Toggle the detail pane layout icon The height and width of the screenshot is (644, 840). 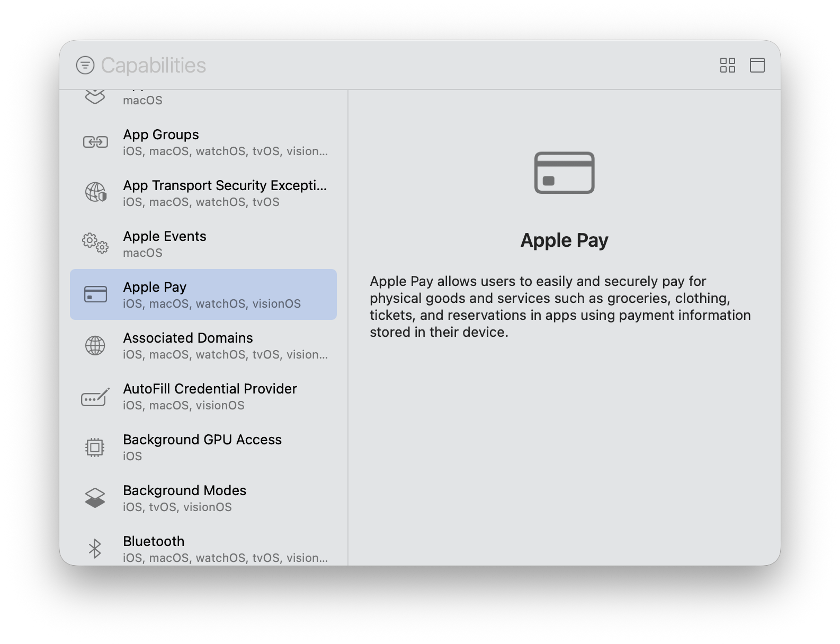point(757,65)
